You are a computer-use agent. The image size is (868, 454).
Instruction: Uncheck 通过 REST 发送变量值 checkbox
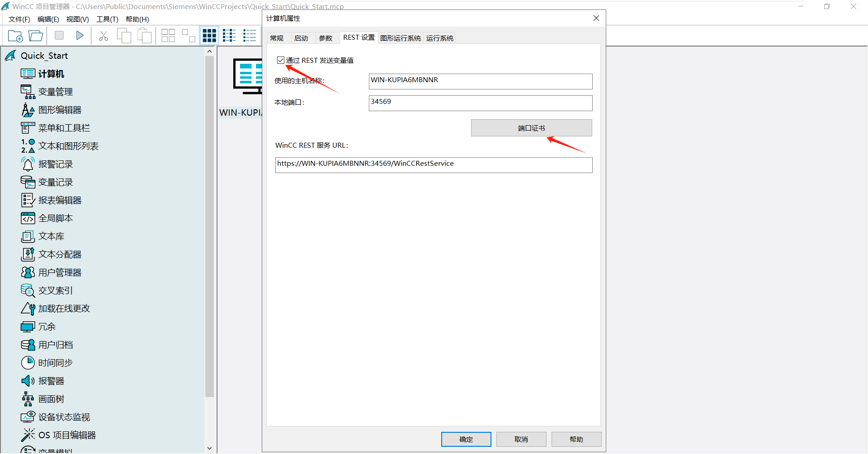(281, 60)
